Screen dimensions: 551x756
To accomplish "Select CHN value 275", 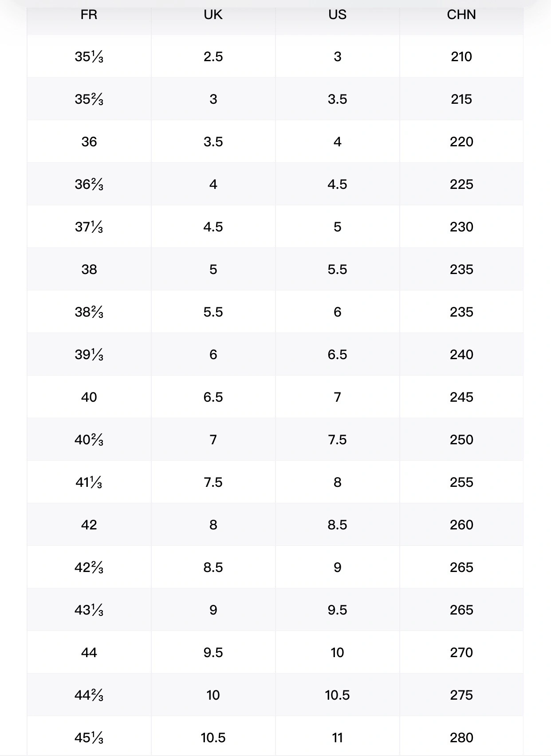I will coord(461,695).
